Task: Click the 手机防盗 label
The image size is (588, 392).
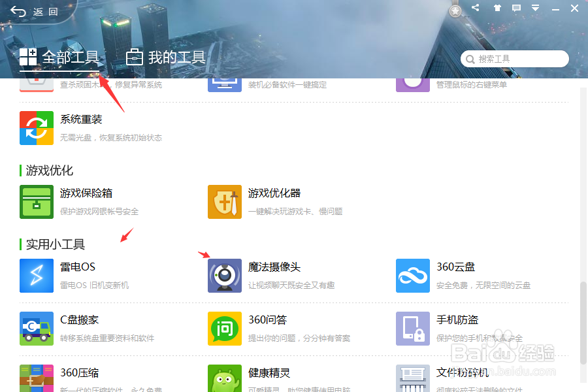Action: (457, 320)
